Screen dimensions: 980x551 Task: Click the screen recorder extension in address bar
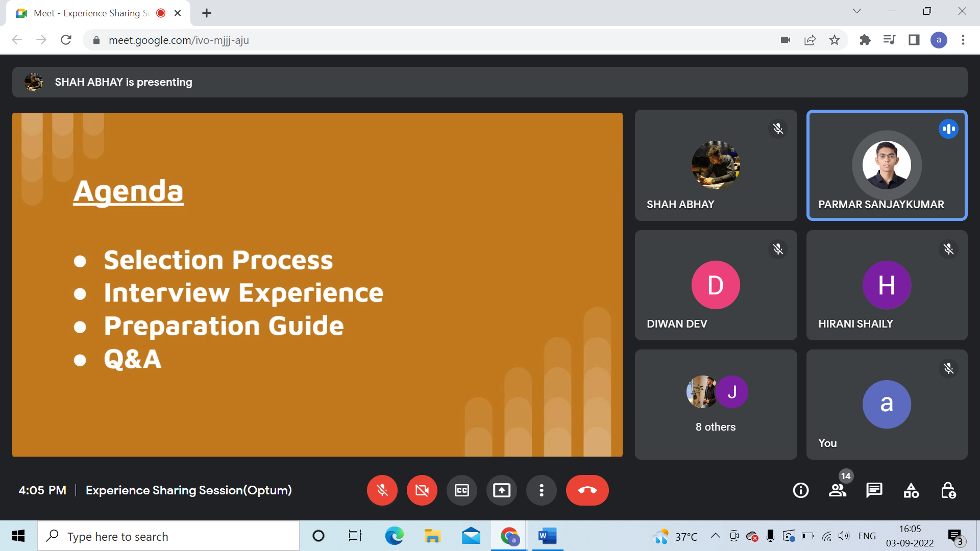click(x=786, y=40)
